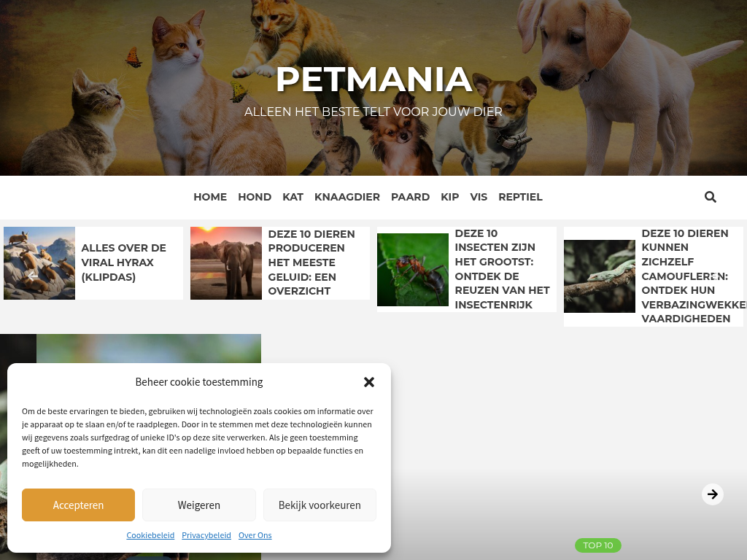Decline cookies via Weigeren button
This screenshot has width=747, height=560.
click(199, 505)
